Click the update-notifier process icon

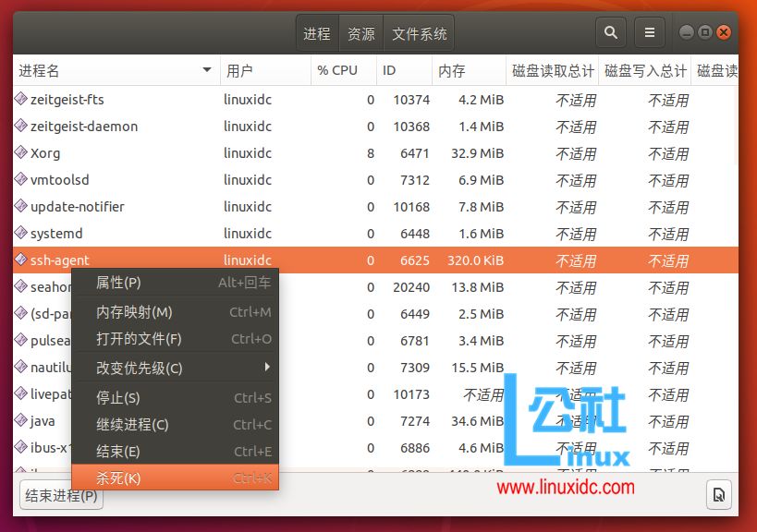pyautogui.click(x=21, y=206)
